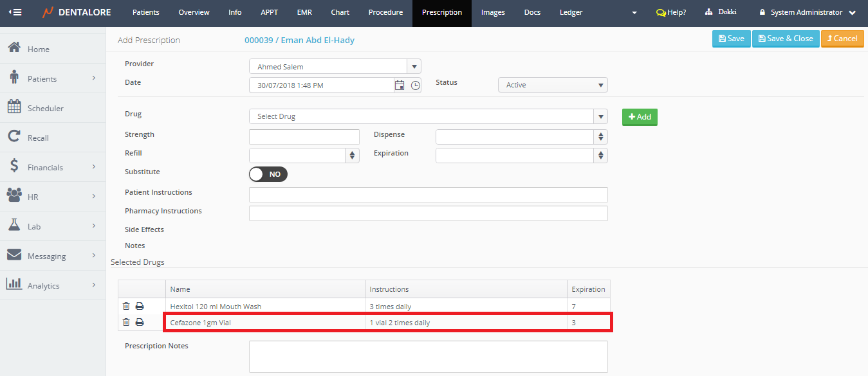Adjust the Refill stepper arrows
The width and height of the screenshot is (868, 376).
[352, 156]
